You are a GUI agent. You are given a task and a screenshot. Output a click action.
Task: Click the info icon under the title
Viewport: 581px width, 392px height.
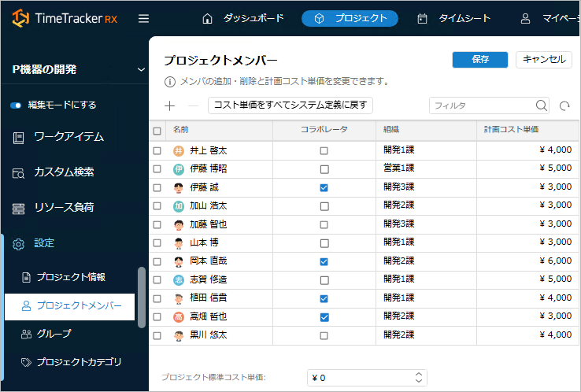(169, 81)
